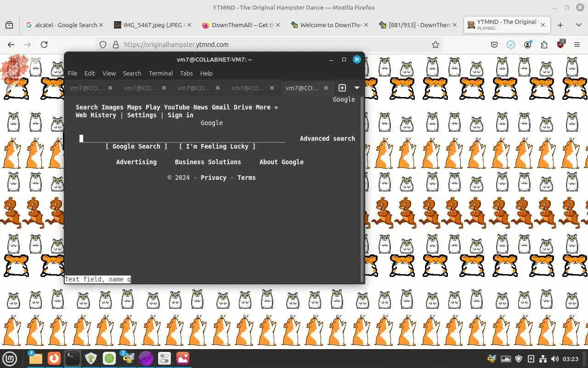The image size is (588, 368).
Task: Follow the Privacy link
Action: coord(214,178)
